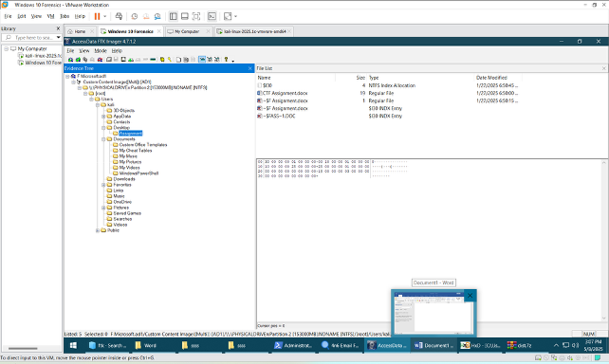Click the Export File Hash List icon
The height and width of the screenshot is (364, 609).
coord(186,60)
